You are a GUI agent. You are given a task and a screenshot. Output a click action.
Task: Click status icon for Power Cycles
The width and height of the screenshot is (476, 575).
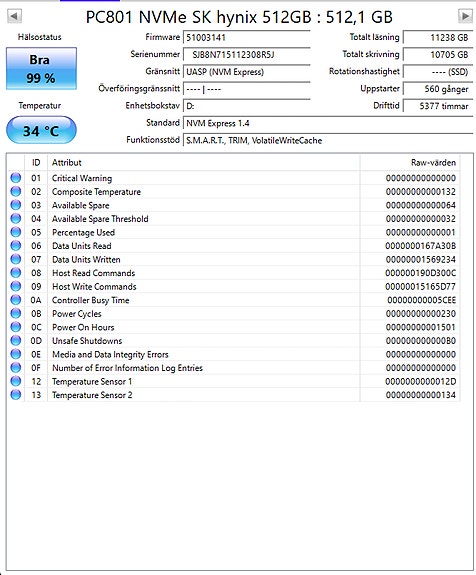tap(16, 314)
